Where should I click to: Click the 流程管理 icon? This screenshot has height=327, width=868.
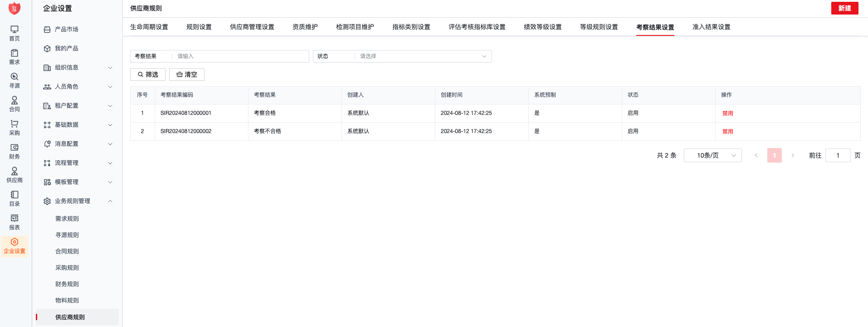coord(47,163)
